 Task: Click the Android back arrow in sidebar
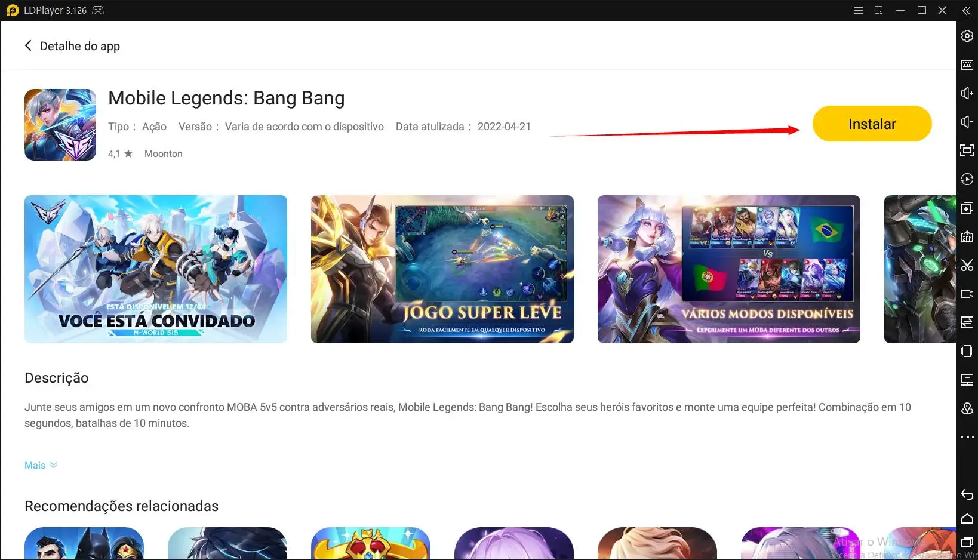pos(967,494)
